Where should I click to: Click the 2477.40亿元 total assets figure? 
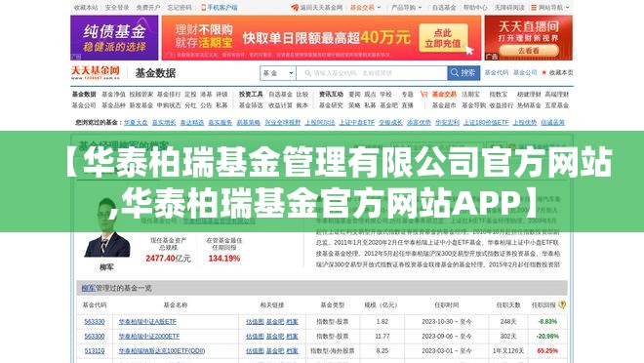point(168,259)
